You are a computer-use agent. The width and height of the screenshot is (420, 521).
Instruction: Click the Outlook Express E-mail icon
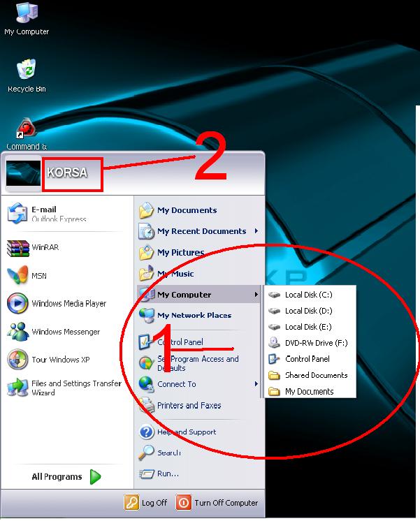pyautogui.click(x=17, y=213)
